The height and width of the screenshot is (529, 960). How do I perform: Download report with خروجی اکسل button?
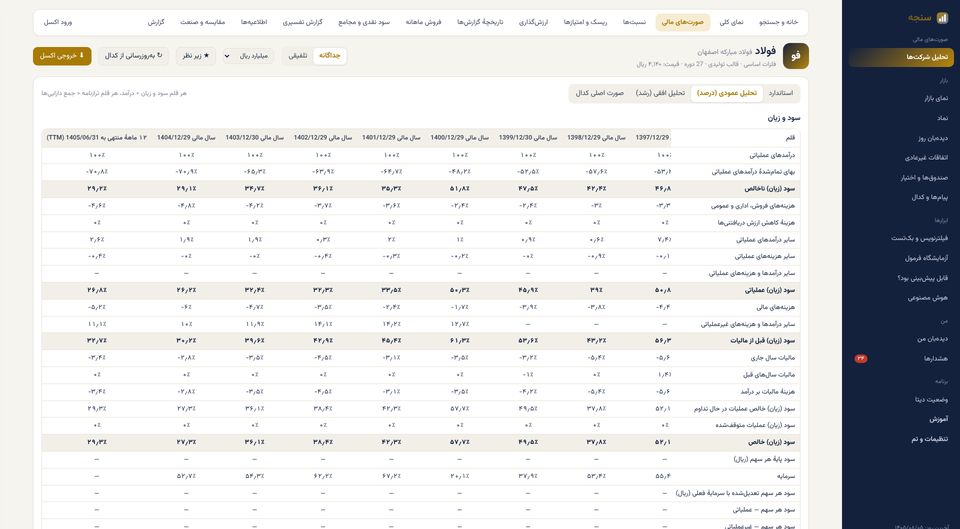click(x=62, y=56)
